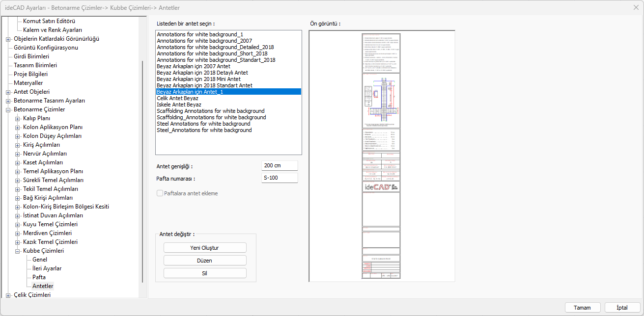Delete the antet with the Sil button
The width and height of the screenshot is (644, 316).
coord(205,273)
